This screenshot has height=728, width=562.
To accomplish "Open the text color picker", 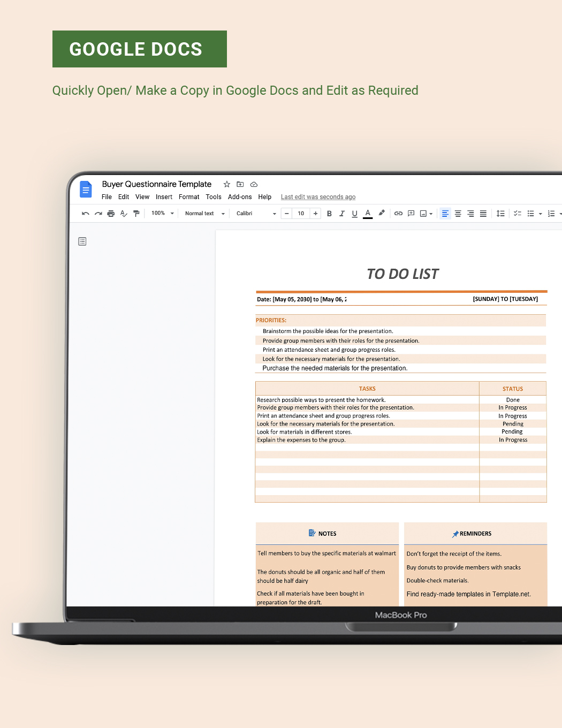I will (368, 213).
